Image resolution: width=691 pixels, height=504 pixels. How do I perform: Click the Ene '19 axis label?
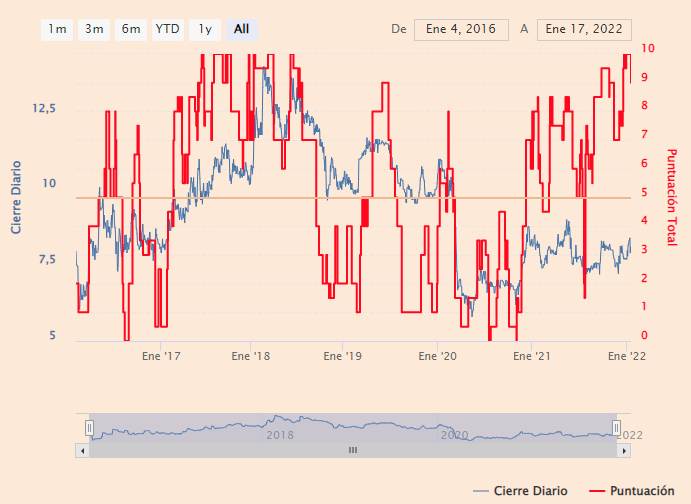coord(342,356)
